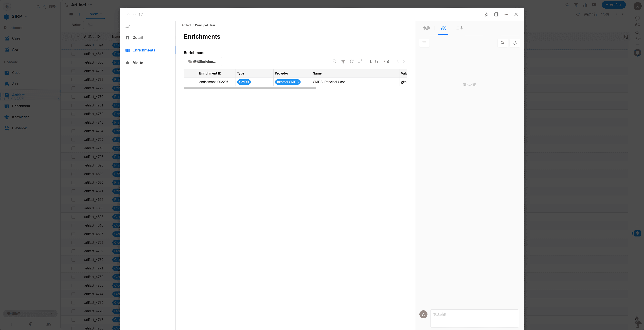
Task: Open the 搜索 global search on right rail
Action: [x=637, y=35]
